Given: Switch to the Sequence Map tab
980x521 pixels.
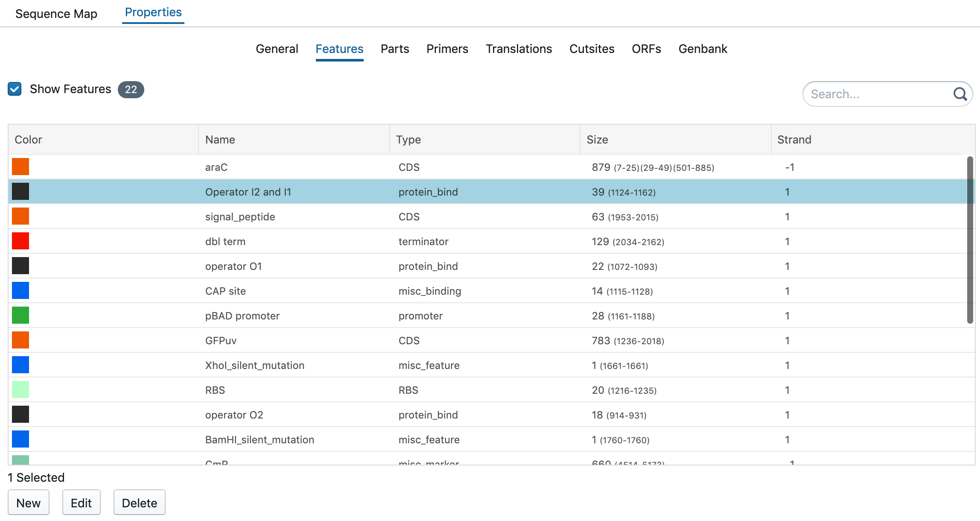Looking at the screenshot, I should (x=56, y=14).
